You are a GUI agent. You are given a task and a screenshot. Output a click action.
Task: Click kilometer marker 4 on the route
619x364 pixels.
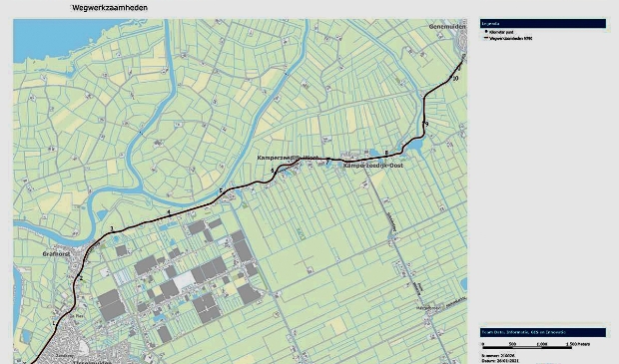pos(169,212)
